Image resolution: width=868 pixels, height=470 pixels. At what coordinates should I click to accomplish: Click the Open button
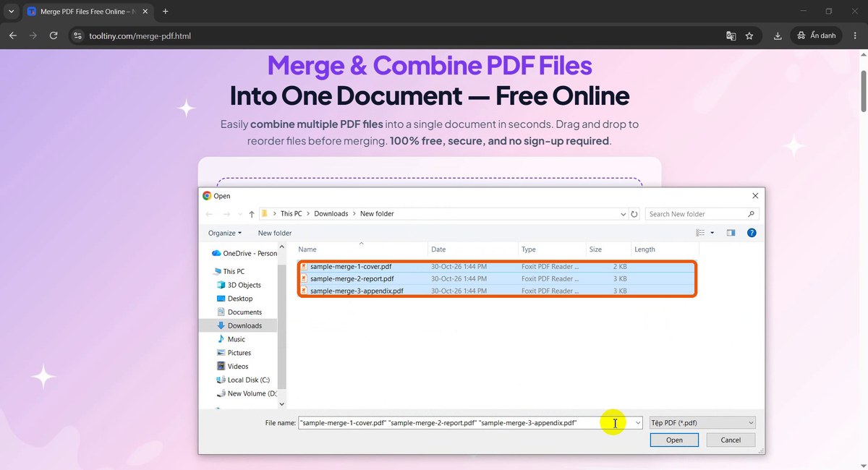[x=674, y=440]
